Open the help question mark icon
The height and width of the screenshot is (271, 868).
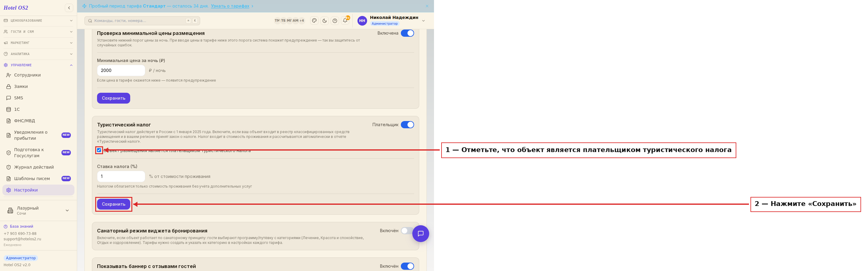[335, 20]
